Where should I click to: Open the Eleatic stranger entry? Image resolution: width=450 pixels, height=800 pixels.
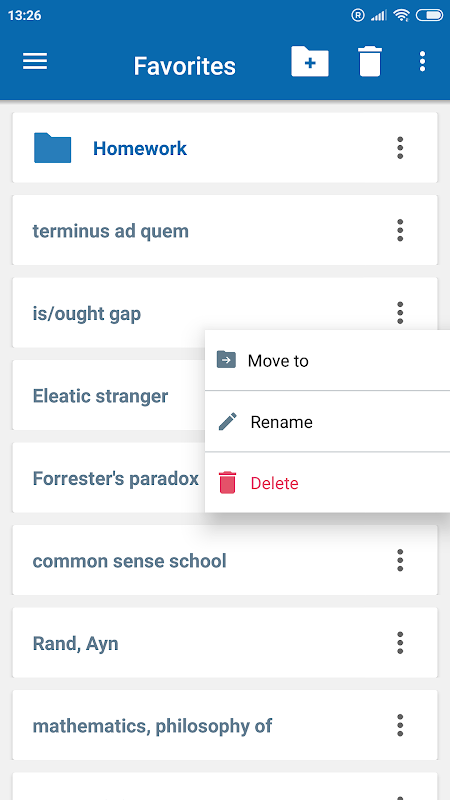[x=109, y=395]
